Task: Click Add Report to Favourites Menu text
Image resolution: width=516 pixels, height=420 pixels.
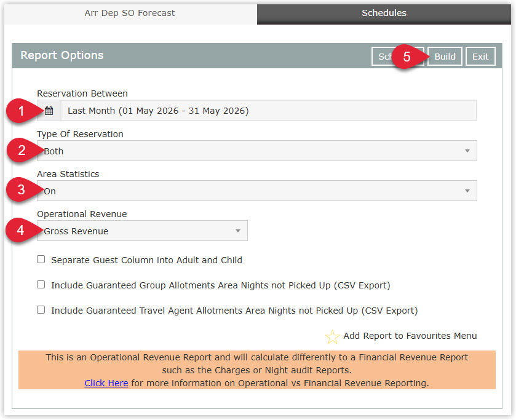Action: tap(410, 336)
